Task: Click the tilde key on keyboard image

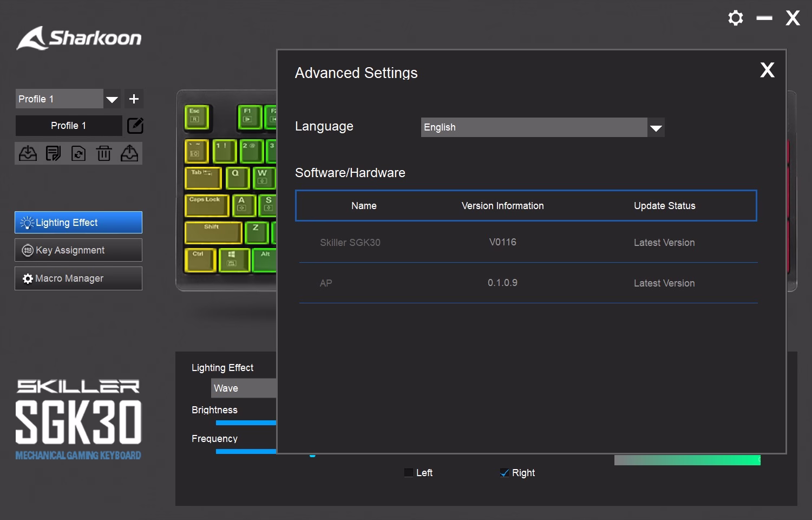Action: (196, 152)
